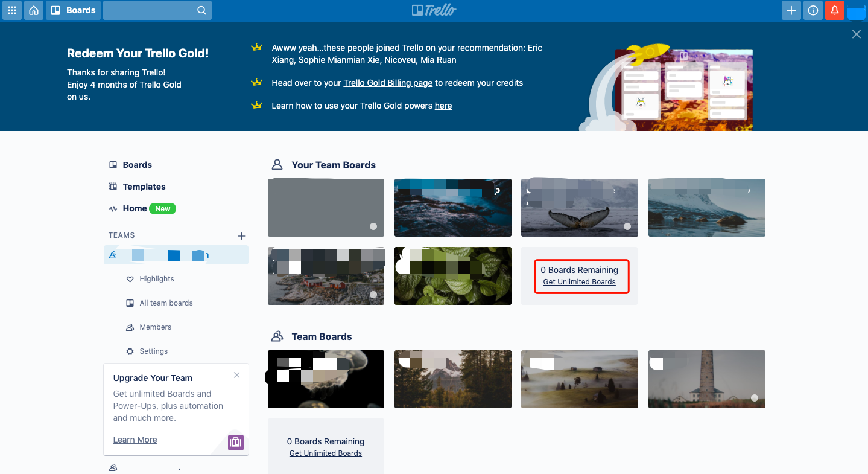Select Templates in the left sidebar
The image size is (868, 474).
coord(137,187)
